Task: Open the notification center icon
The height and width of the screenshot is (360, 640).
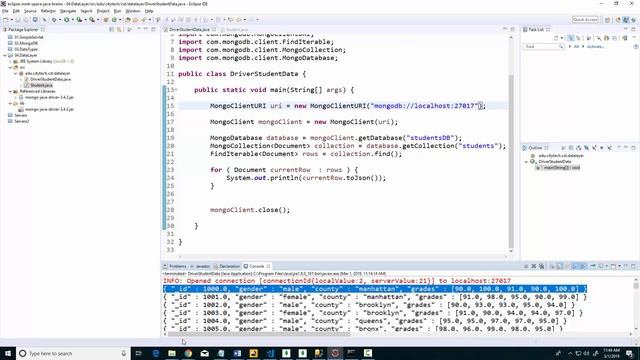Action: coord(630,353)
